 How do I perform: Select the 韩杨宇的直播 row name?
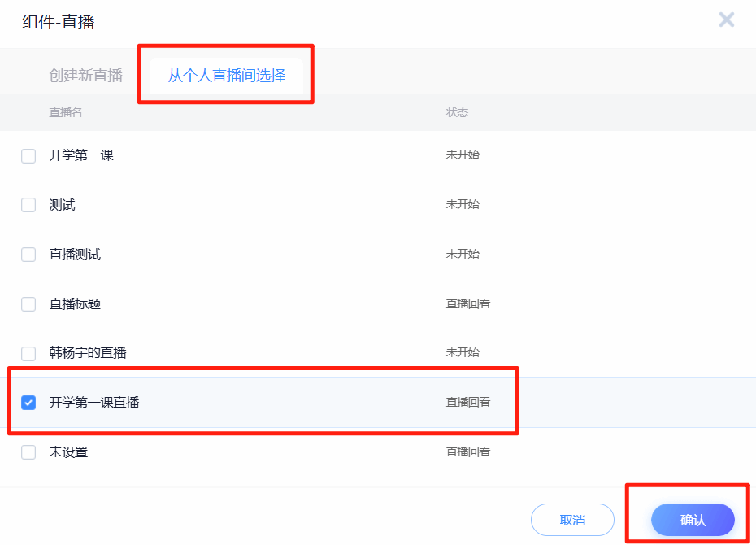point(88,353)
